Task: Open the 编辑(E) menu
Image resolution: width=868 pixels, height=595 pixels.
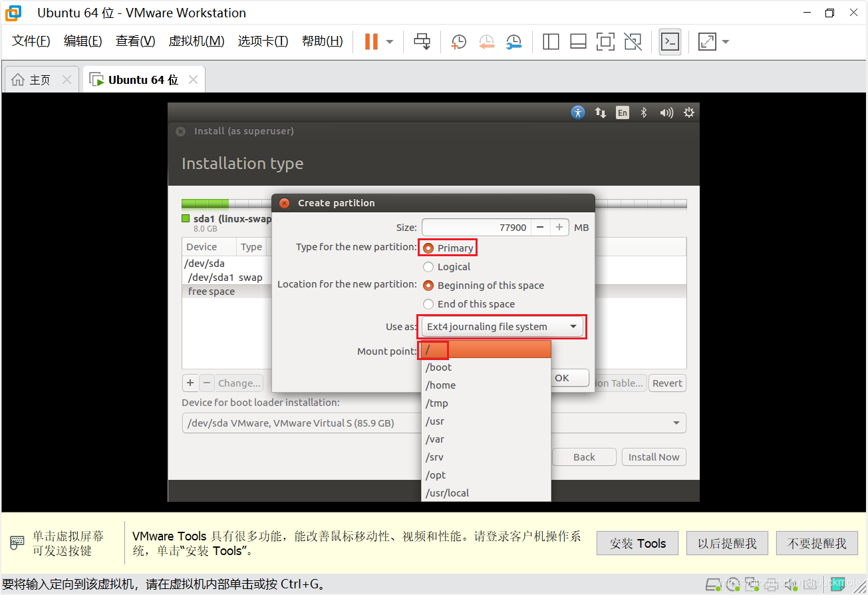Action: (x=83, y=41)
